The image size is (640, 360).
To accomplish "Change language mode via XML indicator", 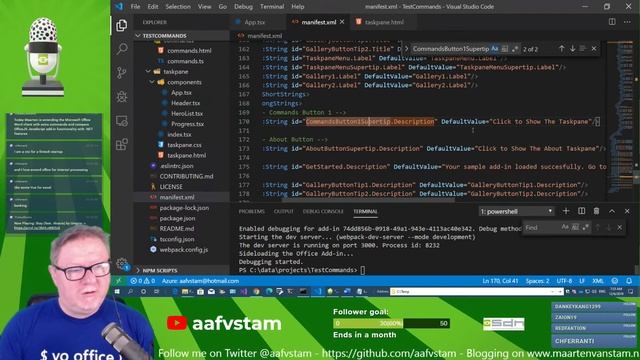I will (x=598, y=281).
